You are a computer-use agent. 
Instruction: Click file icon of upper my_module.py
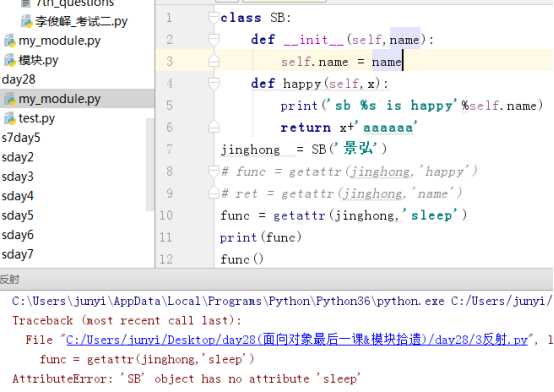tap(10, 41)
